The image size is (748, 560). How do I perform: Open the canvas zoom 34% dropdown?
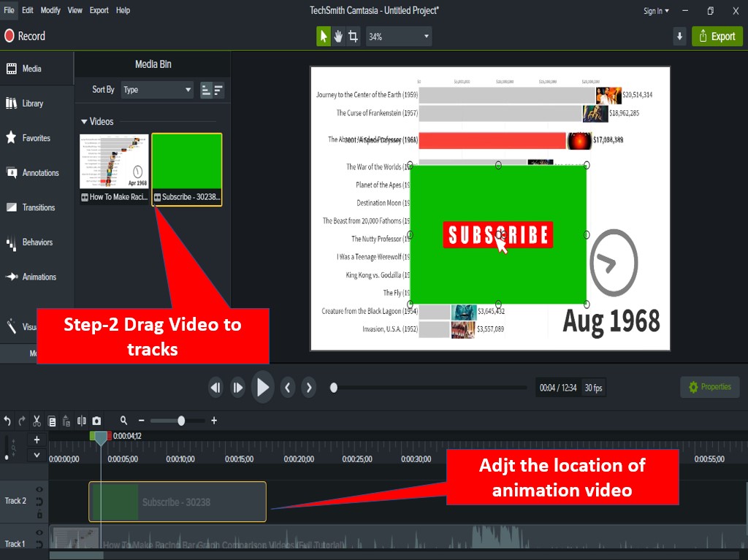[398, 37]
